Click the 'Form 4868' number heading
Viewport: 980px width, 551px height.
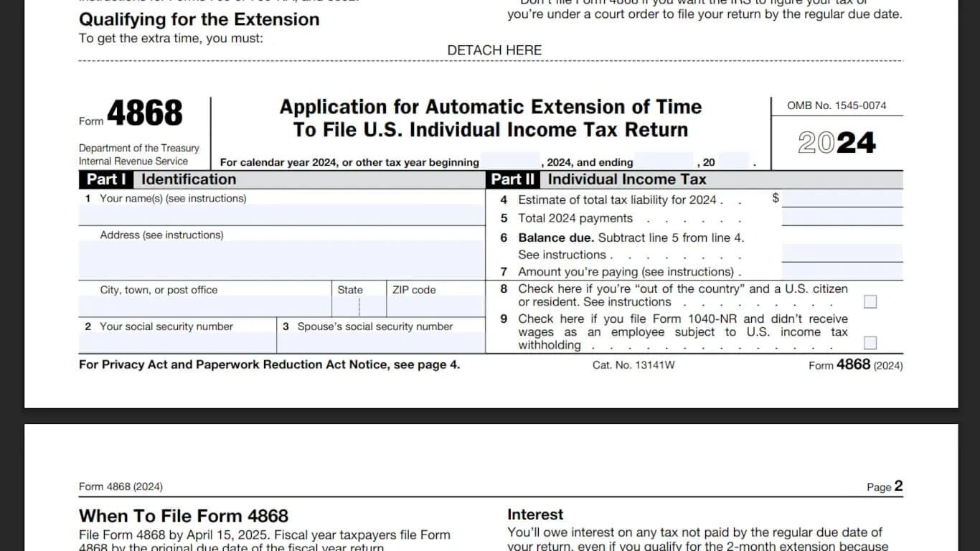point(131,113)
